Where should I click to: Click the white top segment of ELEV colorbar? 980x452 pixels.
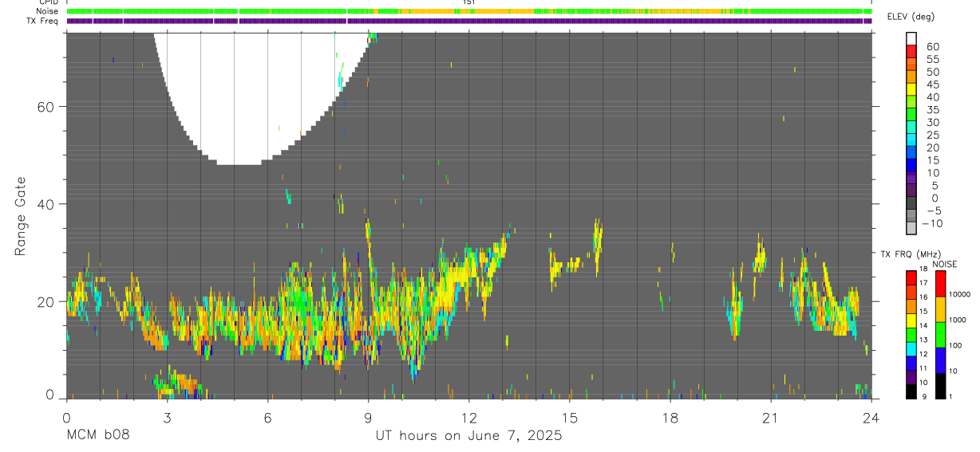(x=911, y=39)
